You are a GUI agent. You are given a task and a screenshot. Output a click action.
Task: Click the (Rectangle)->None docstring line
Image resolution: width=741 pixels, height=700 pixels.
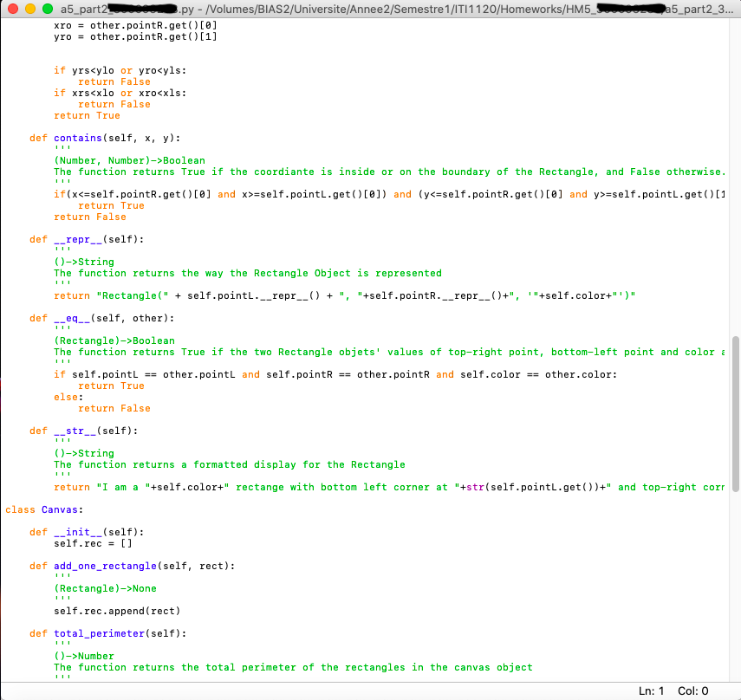105,588
